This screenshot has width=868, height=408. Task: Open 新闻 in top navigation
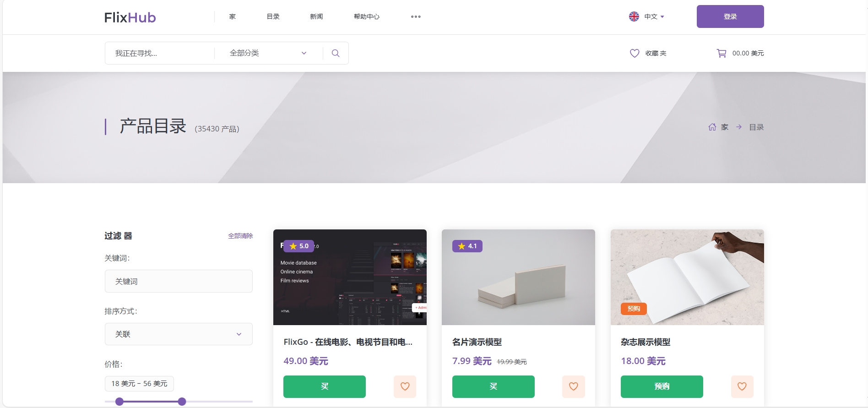tap(316, 16)
